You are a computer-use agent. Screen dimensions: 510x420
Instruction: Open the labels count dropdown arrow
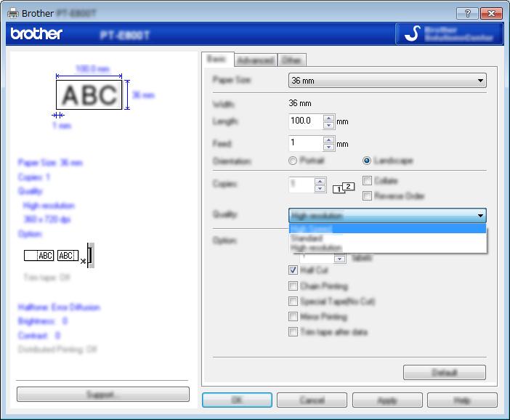(x=339, y=258)
